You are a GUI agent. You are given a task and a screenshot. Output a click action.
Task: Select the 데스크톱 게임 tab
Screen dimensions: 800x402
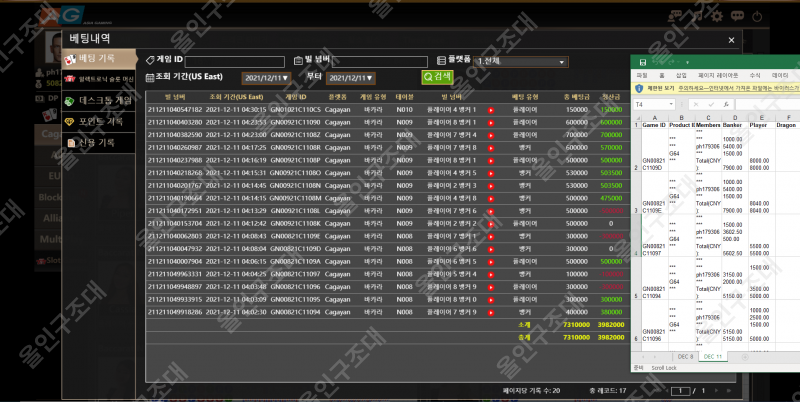[99, 100]
